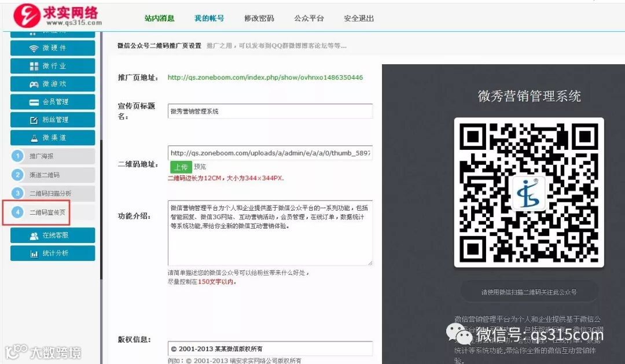Click the wifi icon for 微硬件
The width and height of the screenshot is (625, 364).
(x=34, y=48)
